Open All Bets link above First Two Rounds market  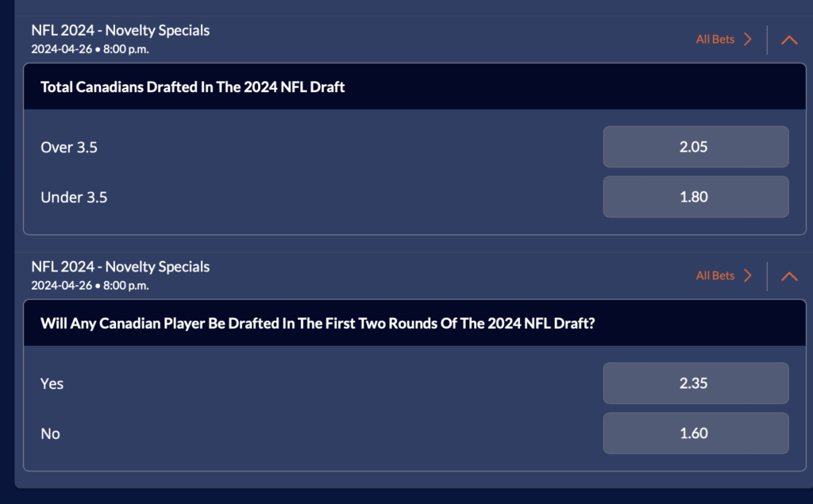click(x=715, y=276)
